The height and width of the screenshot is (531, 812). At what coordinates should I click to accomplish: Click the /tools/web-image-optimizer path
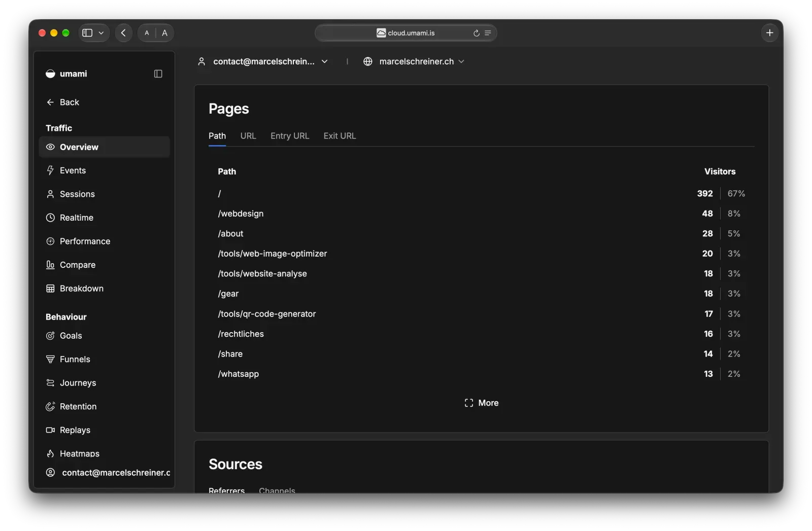272,254
